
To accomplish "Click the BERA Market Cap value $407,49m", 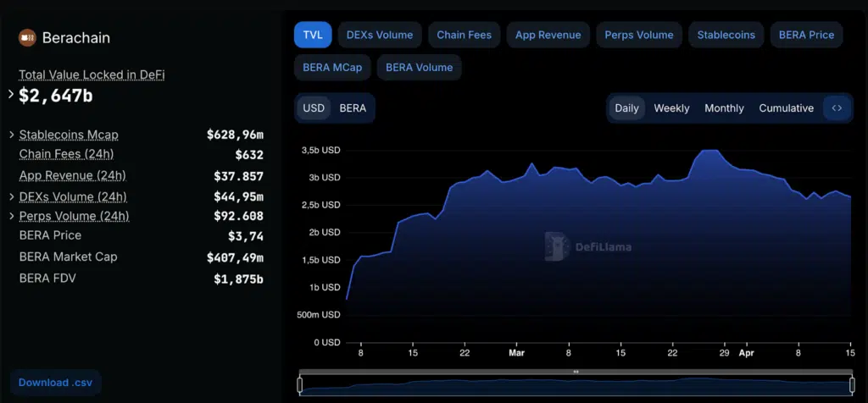I will (x=236, y=257).
